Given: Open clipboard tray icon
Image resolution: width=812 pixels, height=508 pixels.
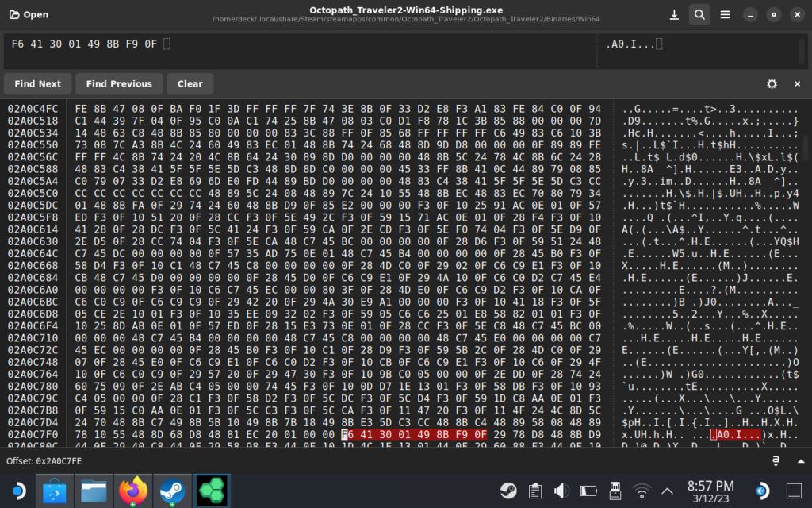Looking at the screenshot, I should pos(535,491).
